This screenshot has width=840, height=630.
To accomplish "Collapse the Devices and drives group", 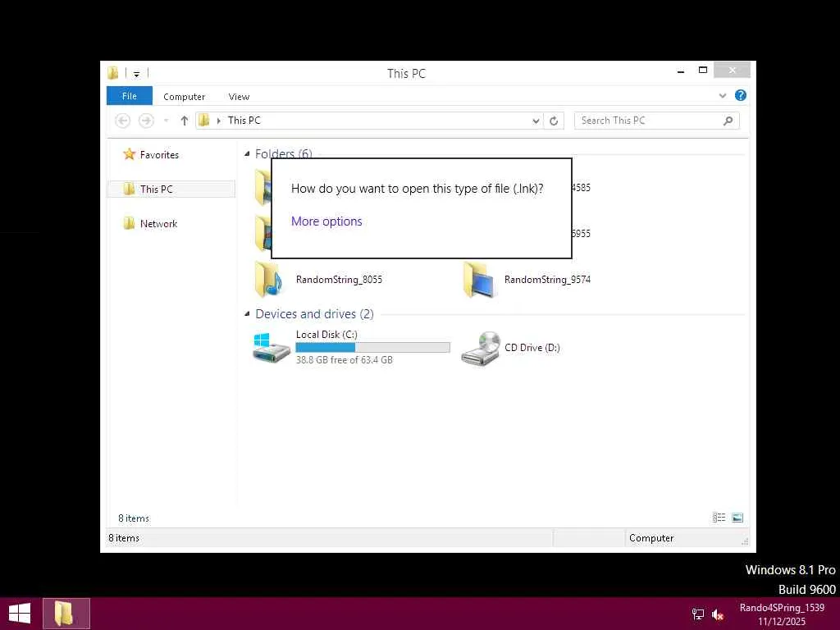I will click(247, 314).
